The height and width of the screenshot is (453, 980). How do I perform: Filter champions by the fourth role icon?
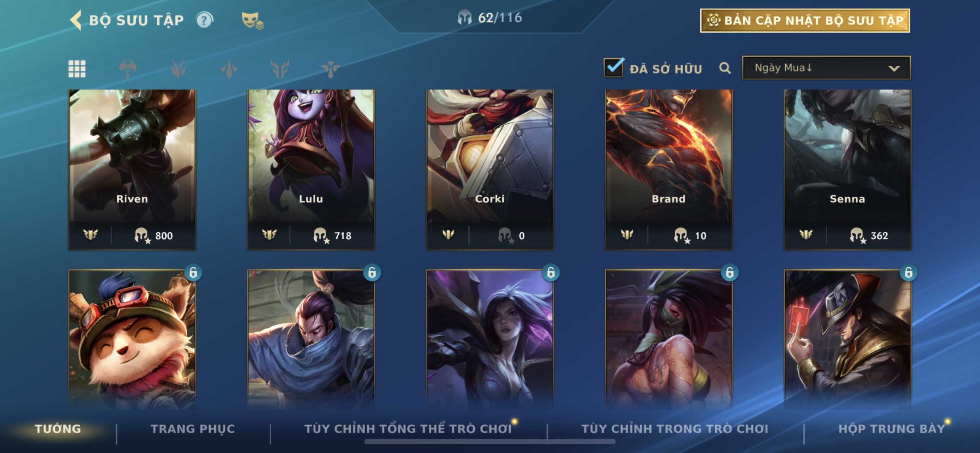[x=280, y=69]
